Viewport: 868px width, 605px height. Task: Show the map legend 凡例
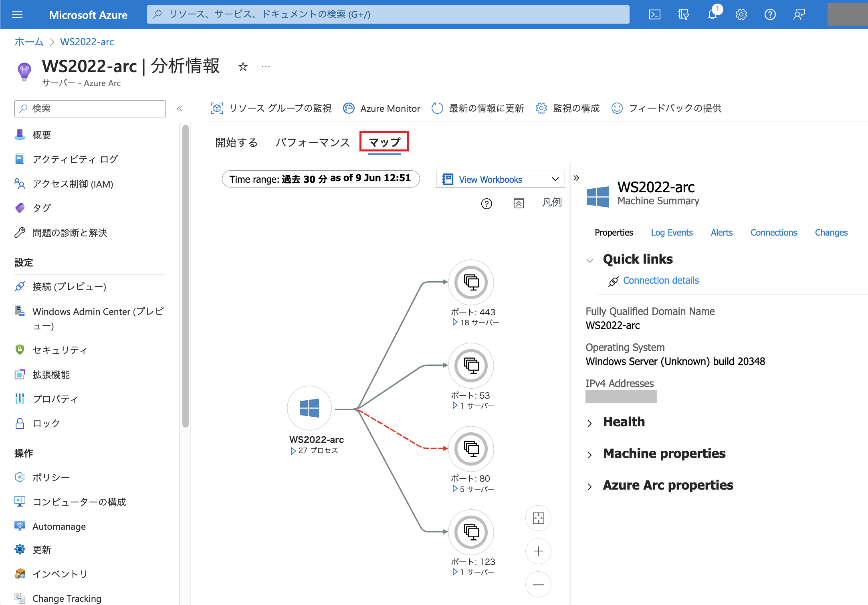(552, 203)
